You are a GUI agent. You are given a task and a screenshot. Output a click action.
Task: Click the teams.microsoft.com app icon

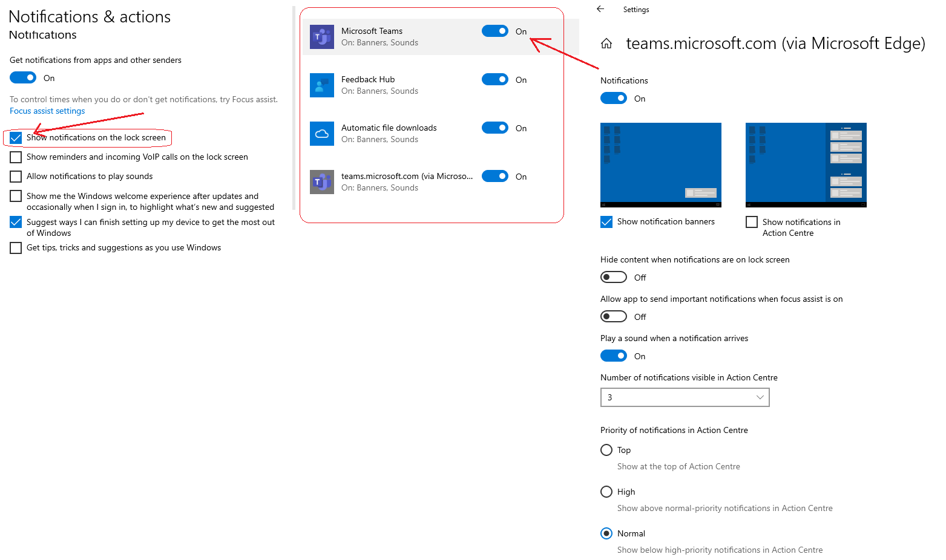pos(321,182)
